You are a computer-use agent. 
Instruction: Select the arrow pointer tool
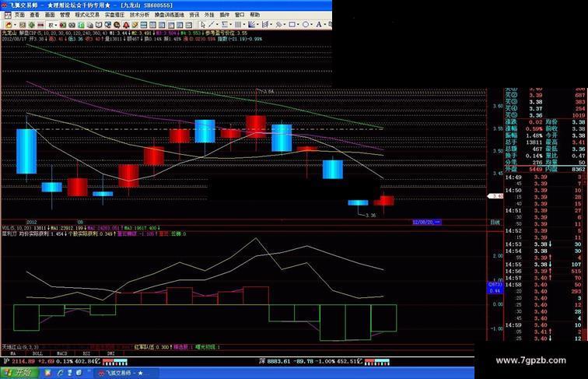[203, 25]
